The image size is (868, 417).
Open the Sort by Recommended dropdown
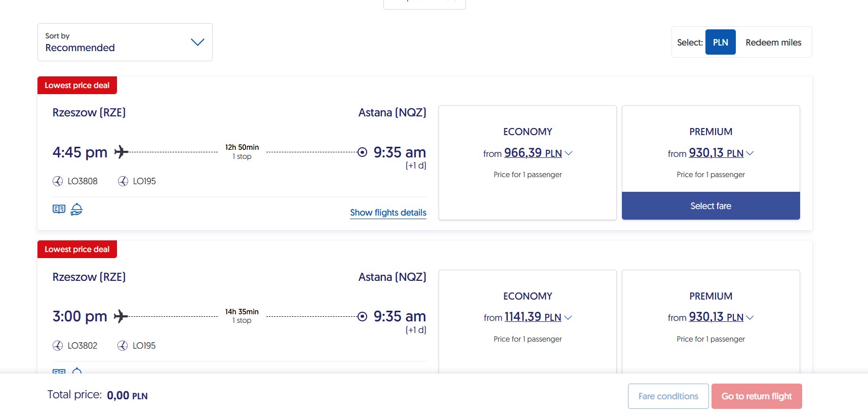(x=125, y=42)
